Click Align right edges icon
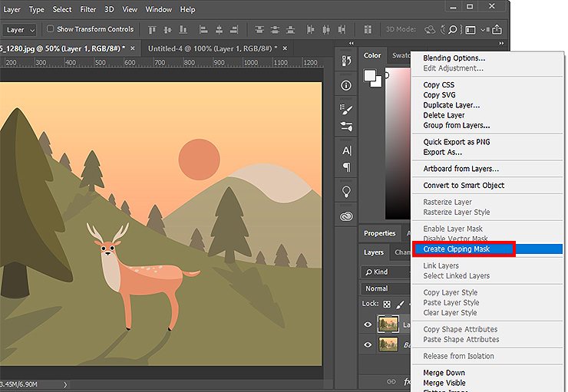Viewport: 568px width, 392px height. [x=234, y=30]
